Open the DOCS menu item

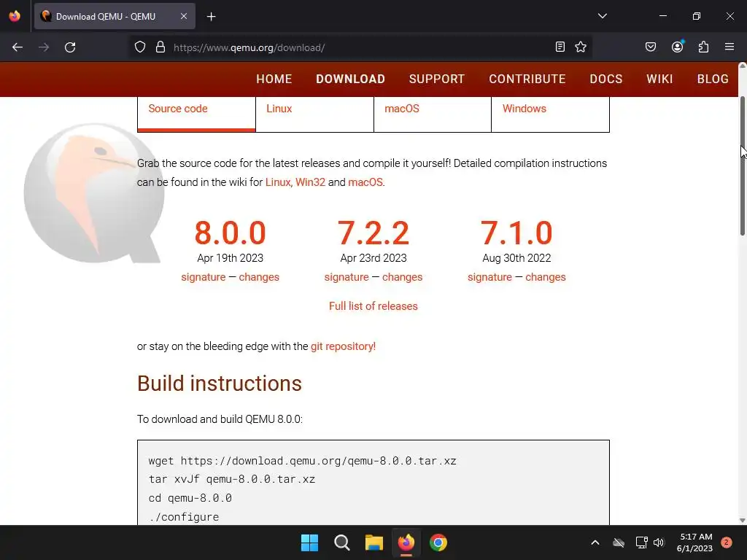click(606, 79)
